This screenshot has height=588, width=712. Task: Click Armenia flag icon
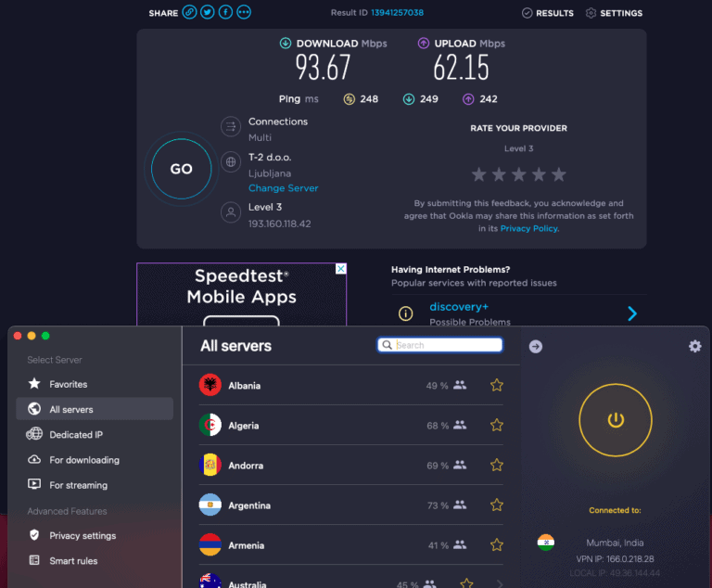(210, 544)
